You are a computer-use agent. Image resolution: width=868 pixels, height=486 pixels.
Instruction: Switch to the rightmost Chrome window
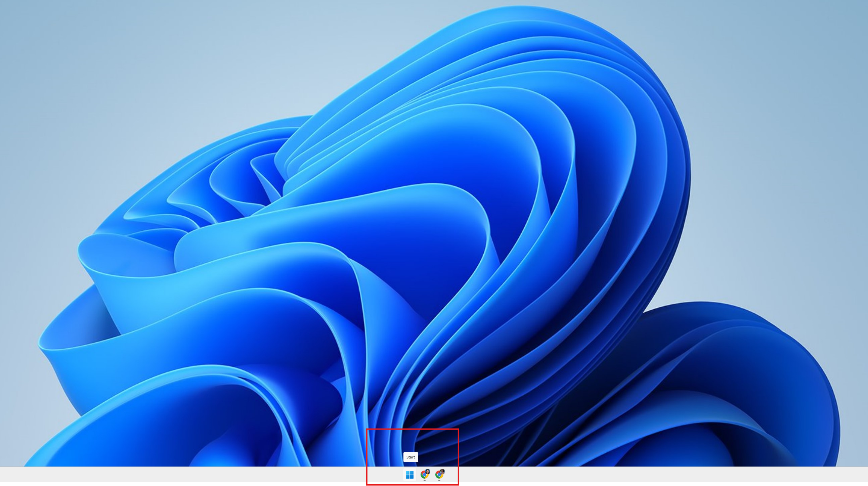coord(439,475)
